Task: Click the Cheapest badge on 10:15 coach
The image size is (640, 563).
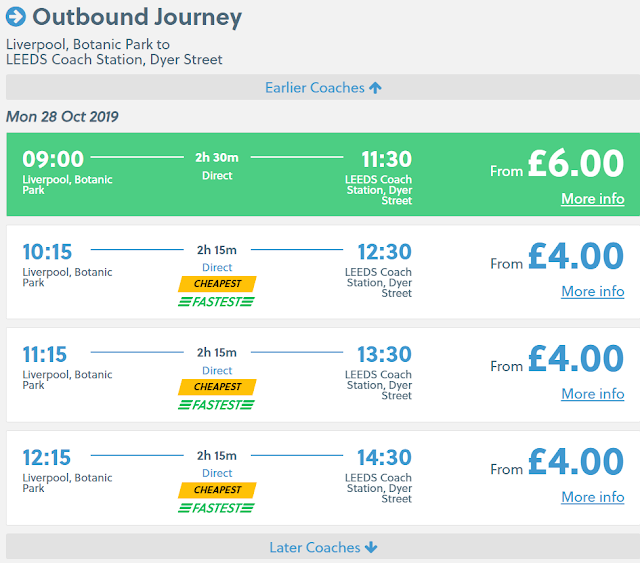Action: (217, 284)
